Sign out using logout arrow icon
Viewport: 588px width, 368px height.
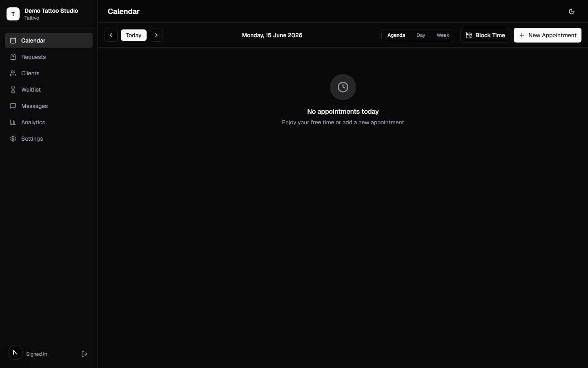[x=85, y=354]
